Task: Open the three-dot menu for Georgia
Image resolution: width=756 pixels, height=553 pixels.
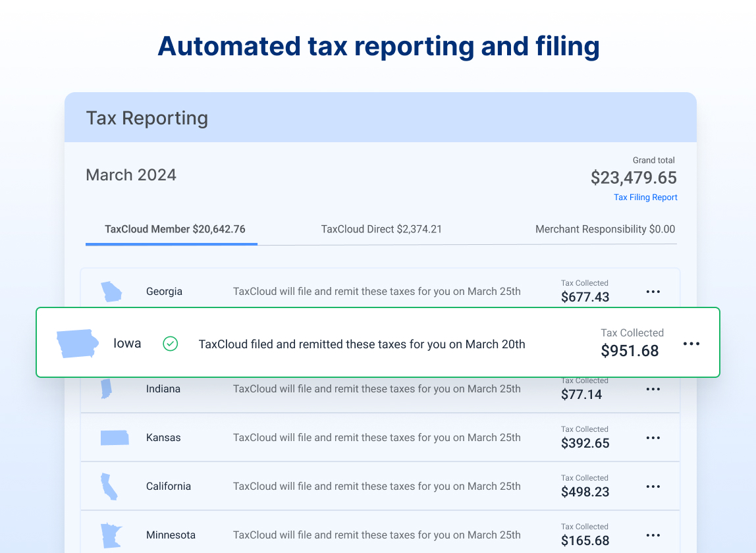Action: click(653, 292)
